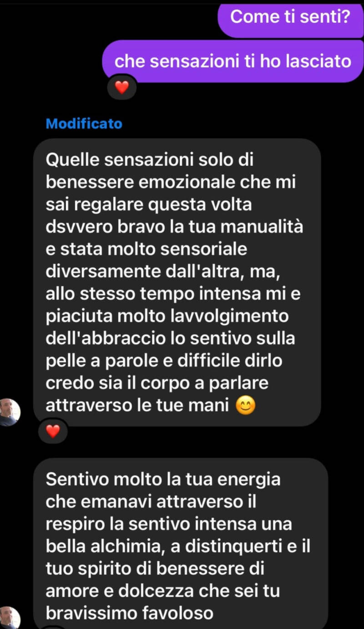Open the sender's avatar next to 'bravissimo favoloso'
This screenshot has height=629, width=364.
[x=10, y=618]
